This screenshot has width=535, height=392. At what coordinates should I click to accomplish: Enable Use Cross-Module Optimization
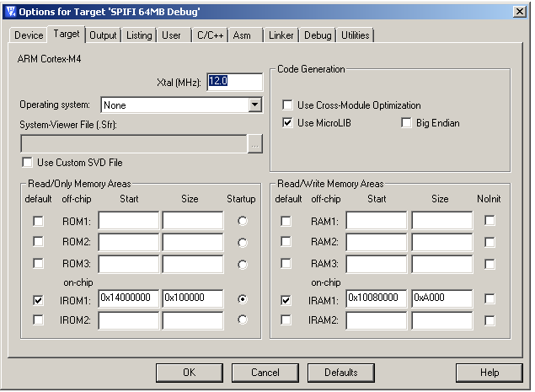click(x=287, y=105)
